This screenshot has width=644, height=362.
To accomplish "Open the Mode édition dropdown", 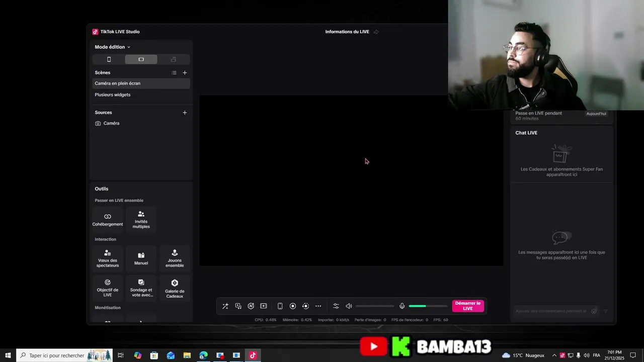I will [x=112, y=47].
